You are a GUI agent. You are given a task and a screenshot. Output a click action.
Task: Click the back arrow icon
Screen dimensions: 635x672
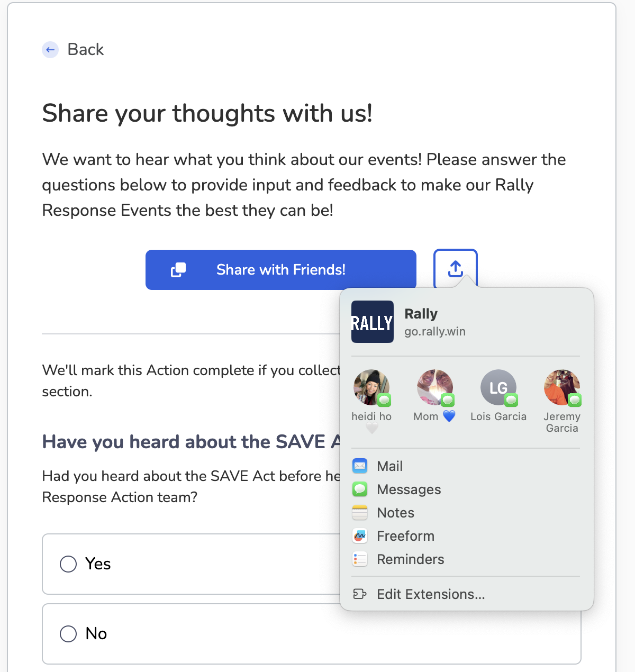point(50,50)
